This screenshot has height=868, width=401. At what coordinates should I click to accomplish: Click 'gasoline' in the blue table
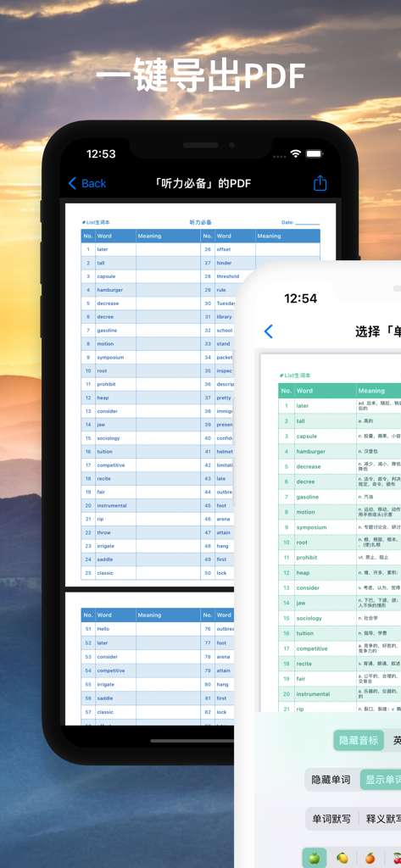(107, 331)
